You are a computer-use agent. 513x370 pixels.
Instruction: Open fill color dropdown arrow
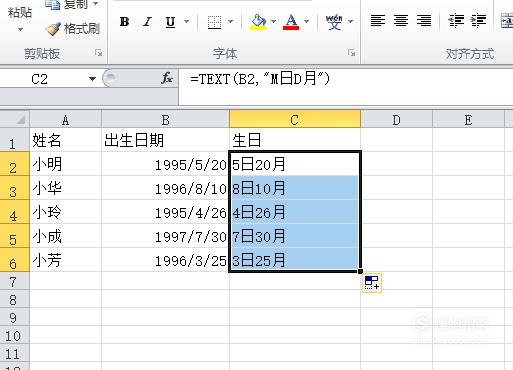pyautogui.click(x=273, y=22)
